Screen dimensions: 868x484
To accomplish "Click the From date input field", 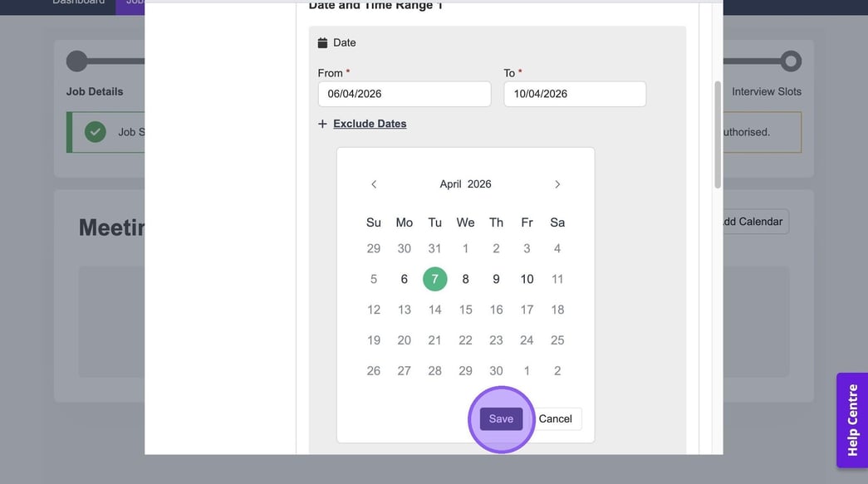I will 404,94.
